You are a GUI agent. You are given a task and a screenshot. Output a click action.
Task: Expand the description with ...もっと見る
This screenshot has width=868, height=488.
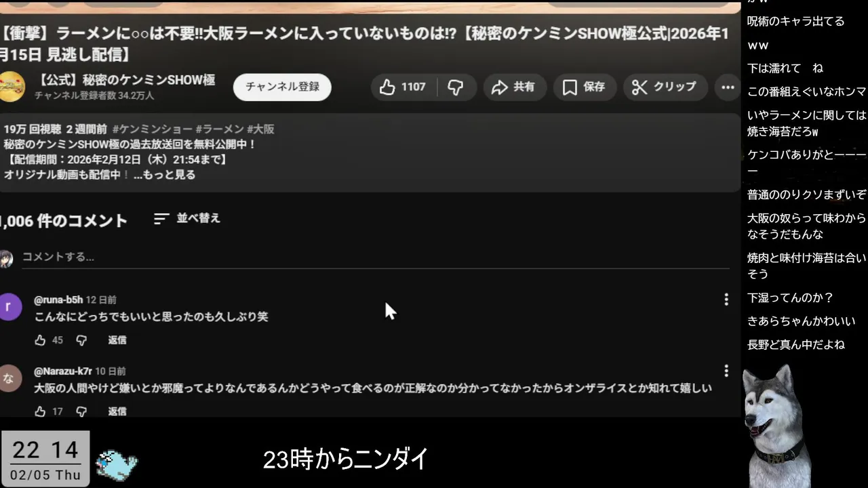click(x=164, y=174)
